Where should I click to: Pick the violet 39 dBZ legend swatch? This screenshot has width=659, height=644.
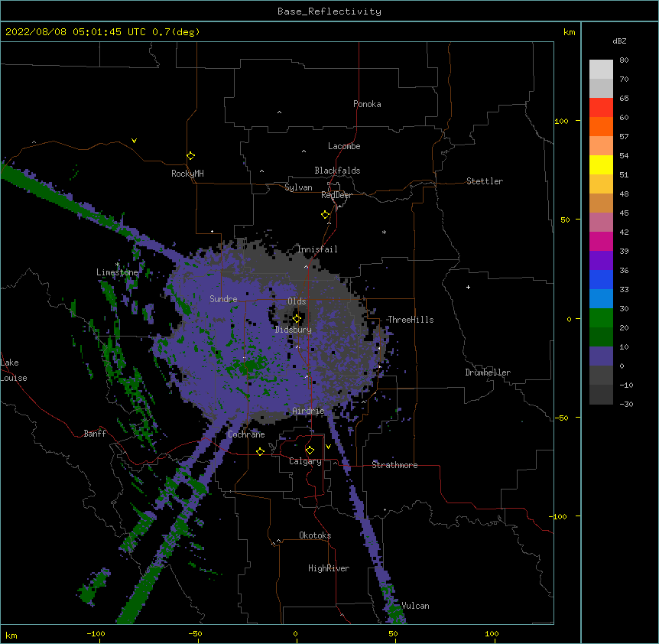click(x=601, y=261)
